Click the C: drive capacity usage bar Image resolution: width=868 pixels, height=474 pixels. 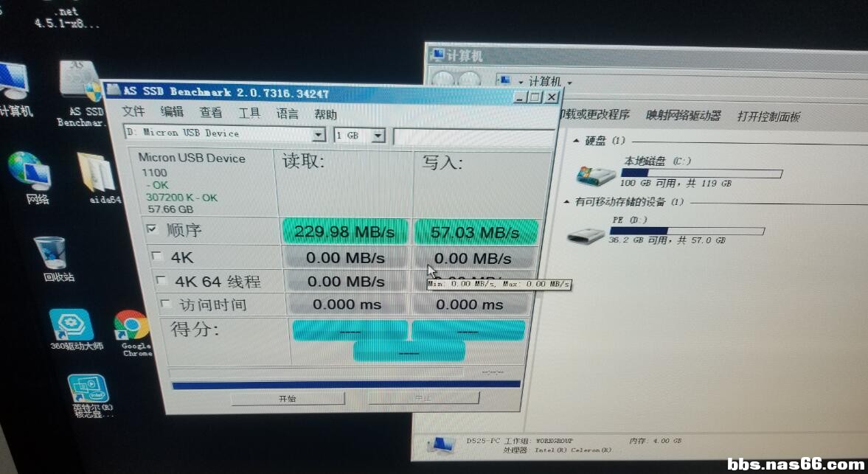[x=701, y=172]
